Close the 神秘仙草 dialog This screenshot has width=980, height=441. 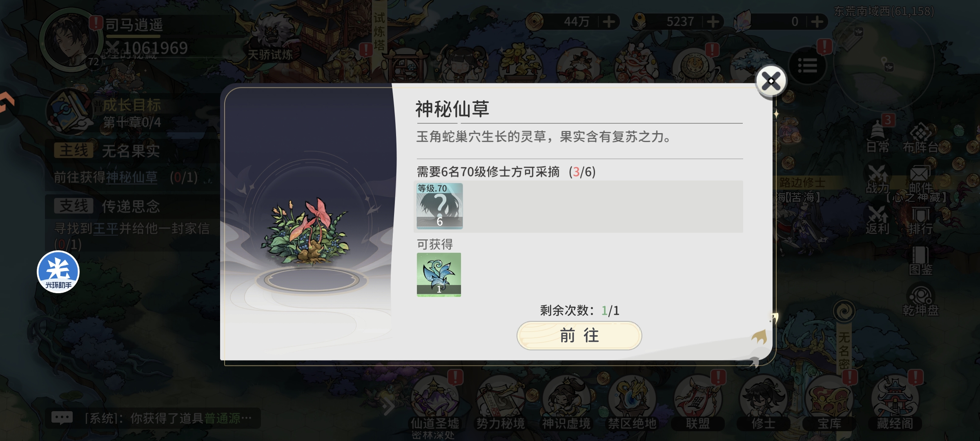click(771, 81)
